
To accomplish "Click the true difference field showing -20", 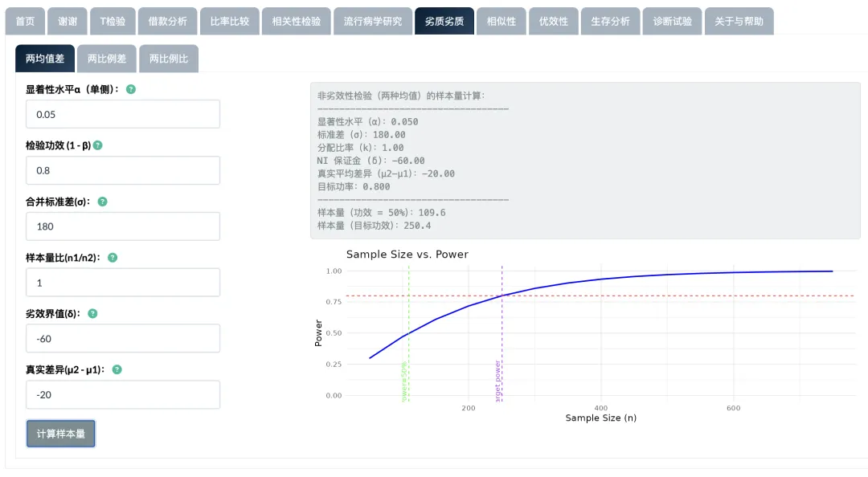I will tap(123, 394).
